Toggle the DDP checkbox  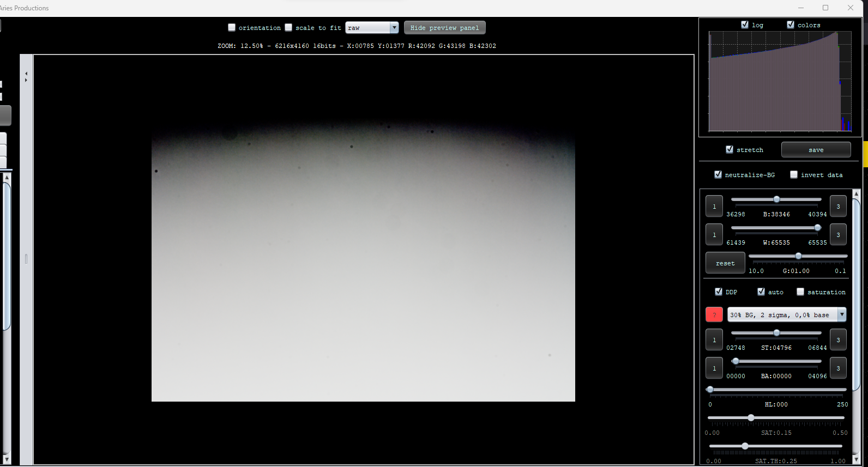[x=719, y=292]
